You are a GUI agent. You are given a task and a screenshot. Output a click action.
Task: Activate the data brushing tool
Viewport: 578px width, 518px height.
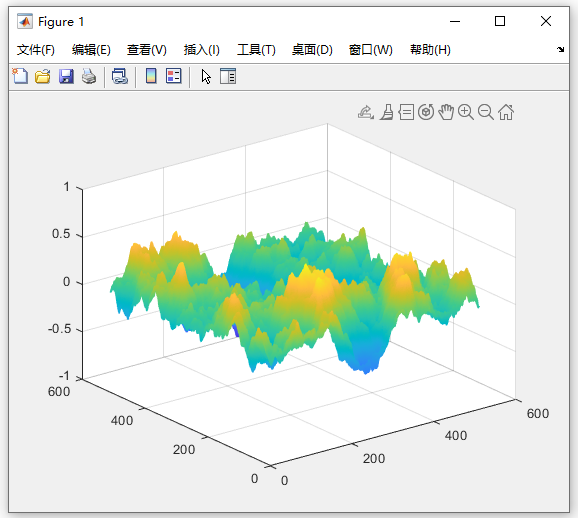coord(386,112)
